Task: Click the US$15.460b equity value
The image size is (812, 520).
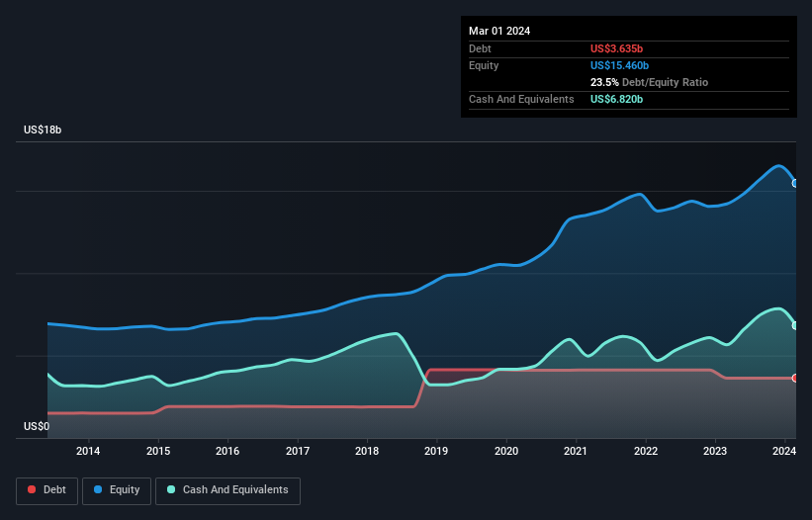Action: click(619, 65)
